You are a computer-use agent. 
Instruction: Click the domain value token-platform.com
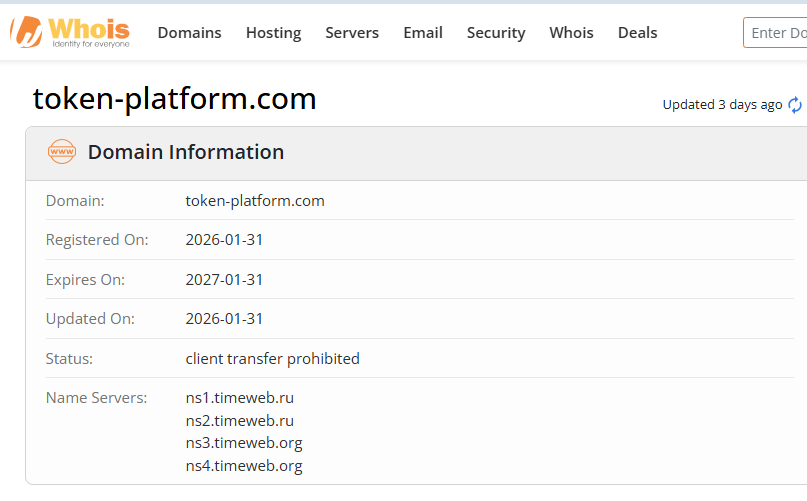point(255,200)
